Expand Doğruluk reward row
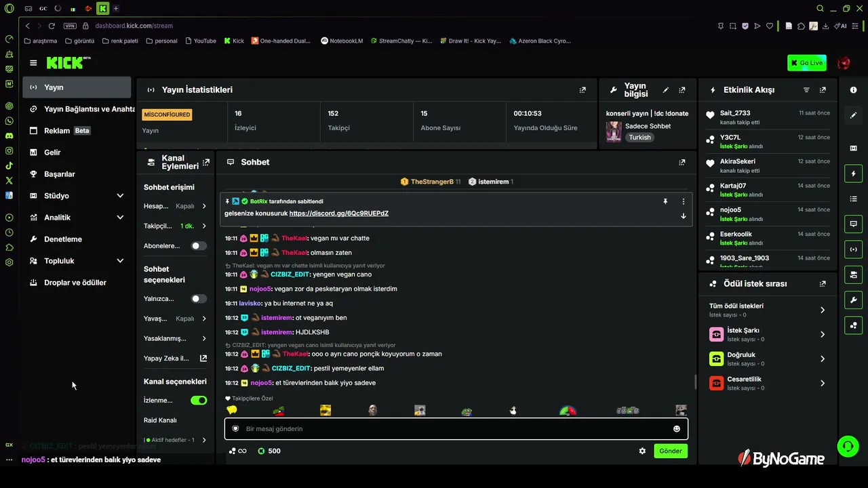This screenshot has height=488, width=868. (766, 359)
